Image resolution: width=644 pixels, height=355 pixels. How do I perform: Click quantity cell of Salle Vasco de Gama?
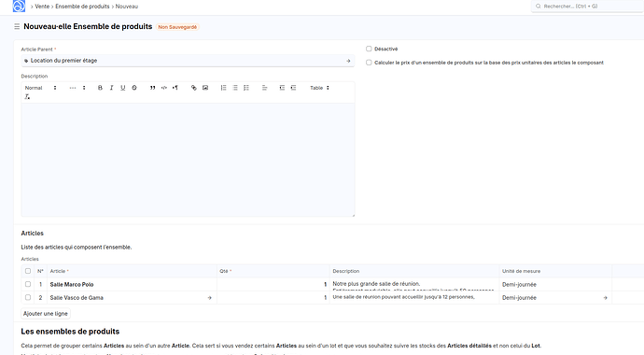click(x=273, y=297)
